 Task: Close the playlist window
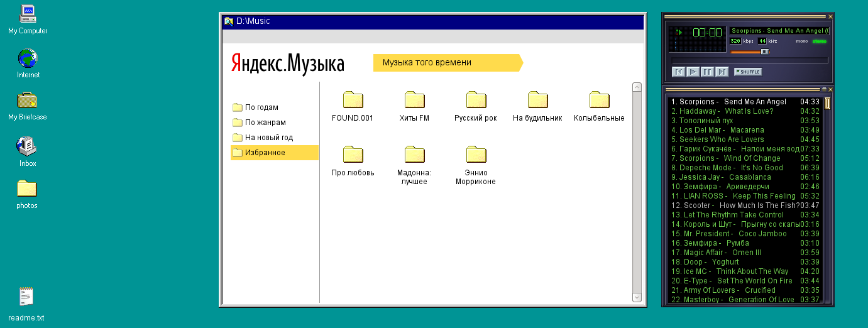coord(830,89)
